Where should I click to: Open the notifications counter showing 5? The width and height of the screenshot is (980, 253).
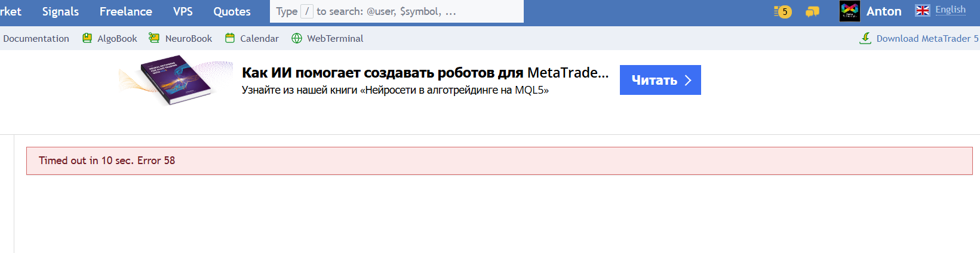click(783, 11)
